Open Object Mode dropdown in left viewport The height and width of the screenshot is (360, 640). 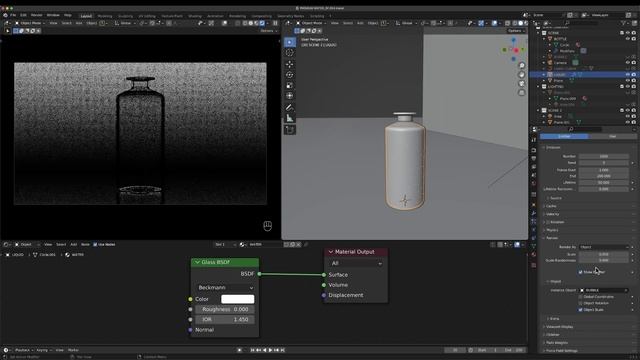pyautogui.click(x=29, y=23)
